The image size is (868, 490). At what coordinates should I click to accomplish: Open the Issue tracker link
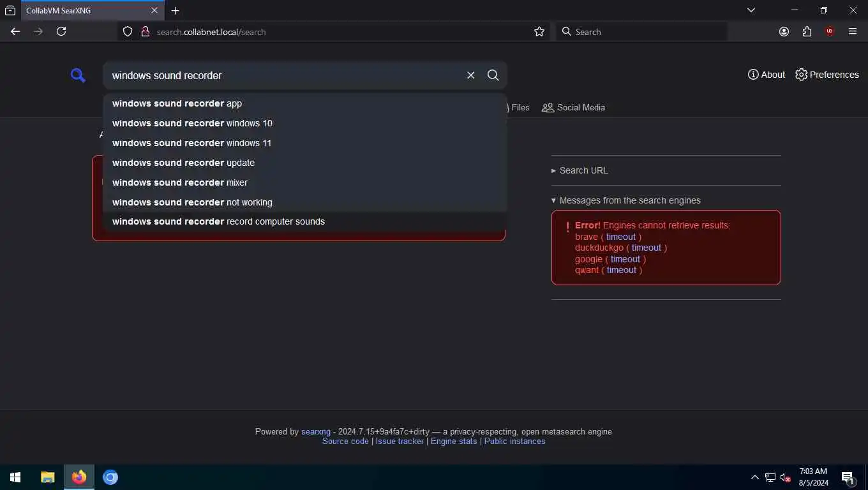point(400,442)
